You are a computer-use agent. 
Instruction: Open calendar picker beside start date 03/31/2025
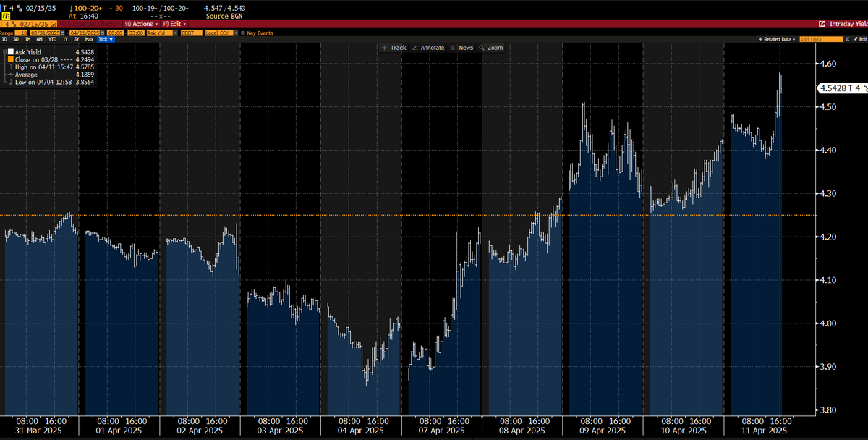click(x=63, y=33)
